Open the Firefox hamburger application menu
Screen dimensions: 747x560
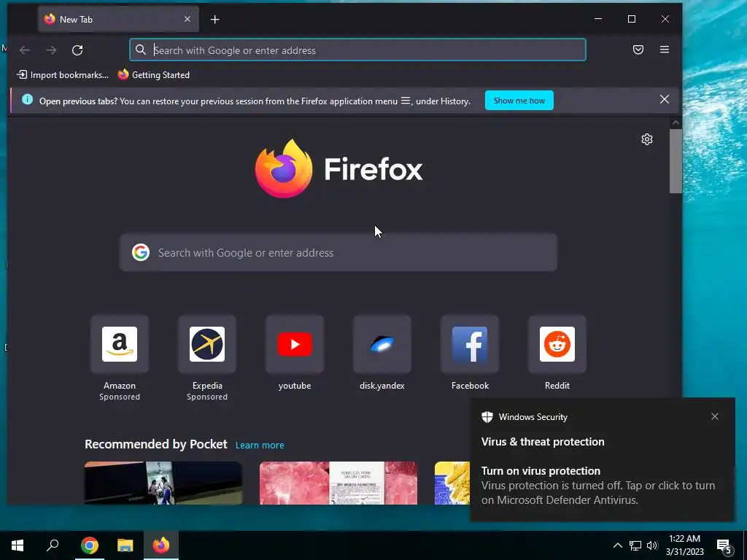(665, 50)
